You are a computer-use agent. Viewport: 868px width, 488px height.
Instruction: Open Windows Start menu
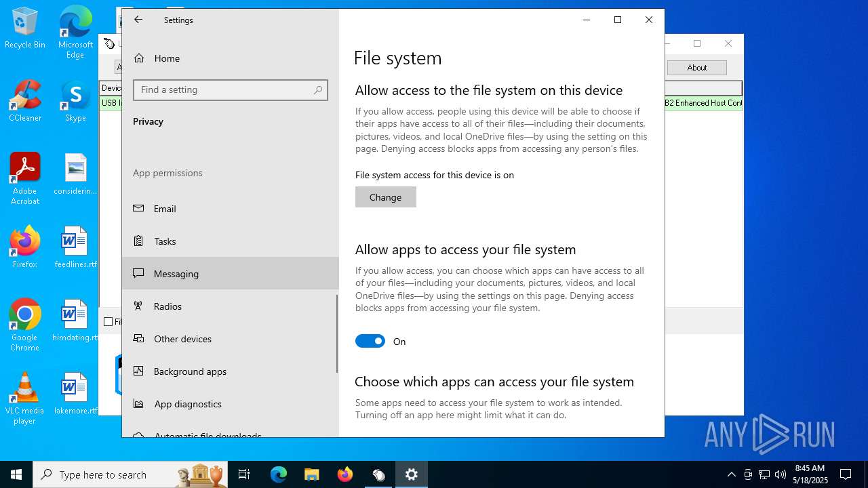coord(16,474)
